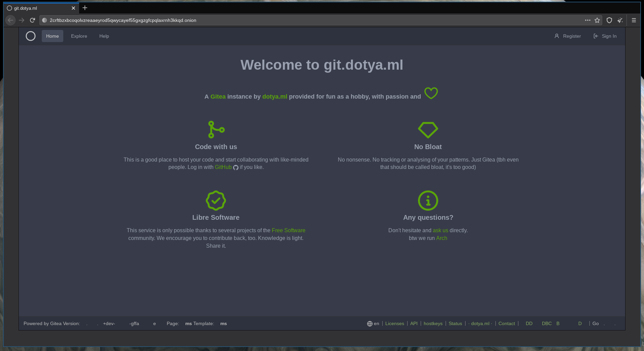Image resolution: width=644 pixels, height=351 pixels.
Task: Open the browser hamburger menu
Action: [634, 20]
